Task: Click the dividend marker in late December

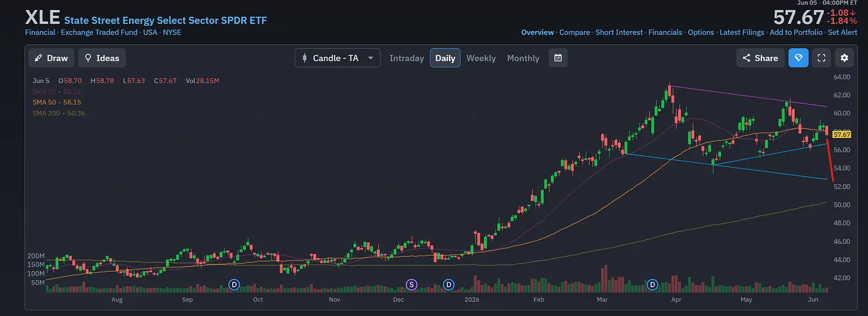Action: [x=448, y=284]
